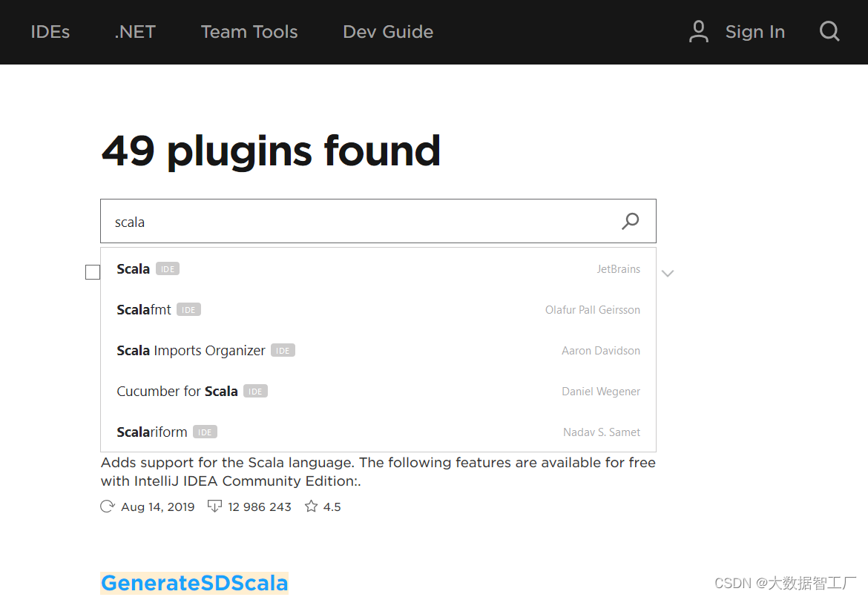Image resolution: width=868 pixels, height=597 pixels.
Task: Click the Sign In link
Action: pos(754,32)
